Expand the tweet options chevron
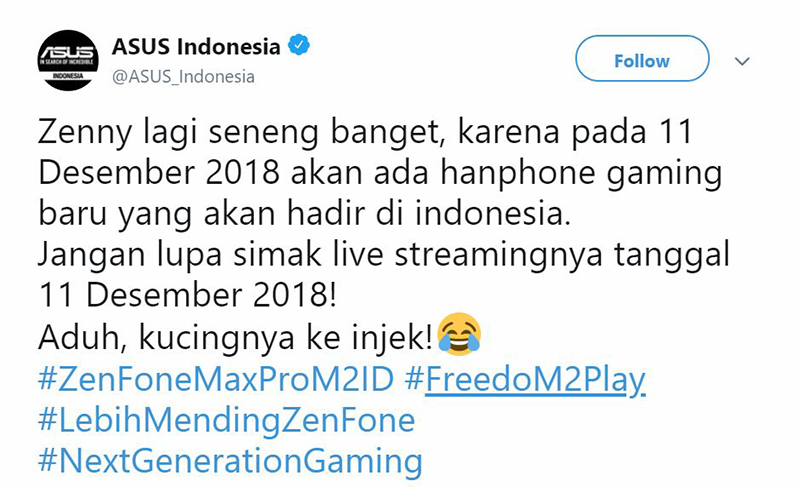 (742, 61)
